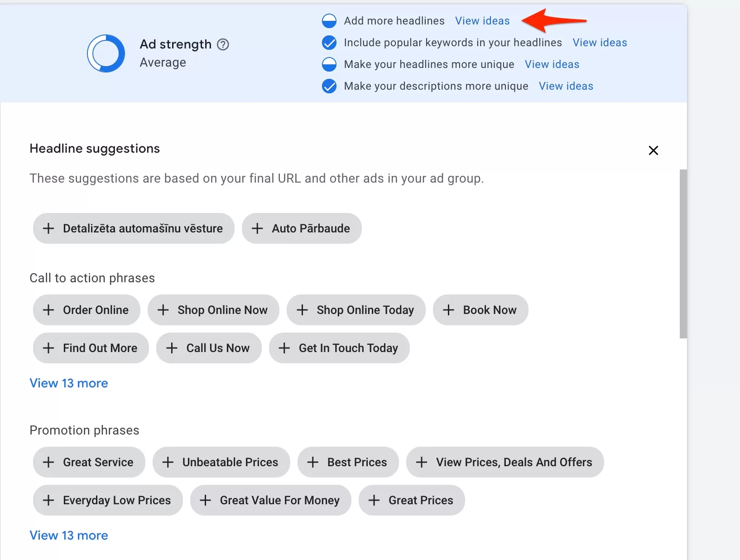Add the Auto Pārbaude headline suggestion
The width and height of the screenshot is (740, 560).
[302, 228]
